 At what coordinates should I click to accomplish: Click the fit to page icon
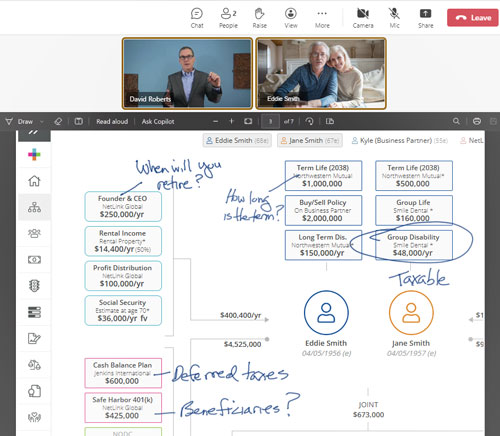pyautogui.click(x=248, y=121)
